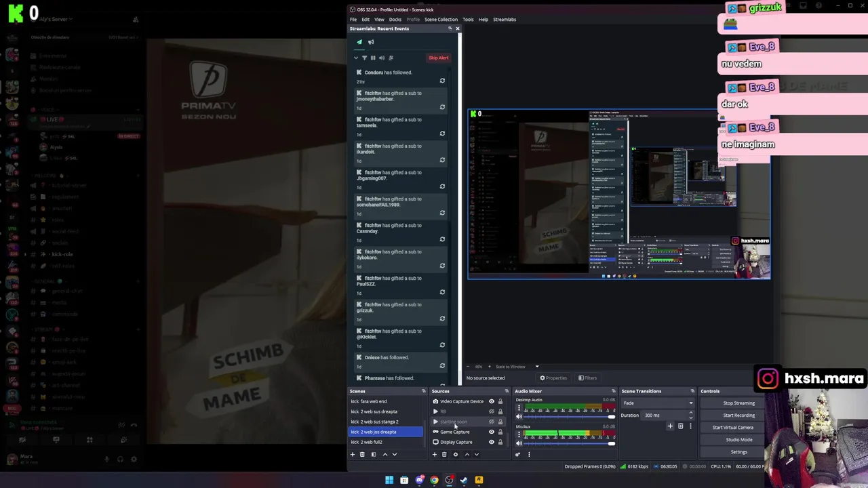Open source properties gear in Sources toolbar
This screenshot has height=488, width=868.
456,455
